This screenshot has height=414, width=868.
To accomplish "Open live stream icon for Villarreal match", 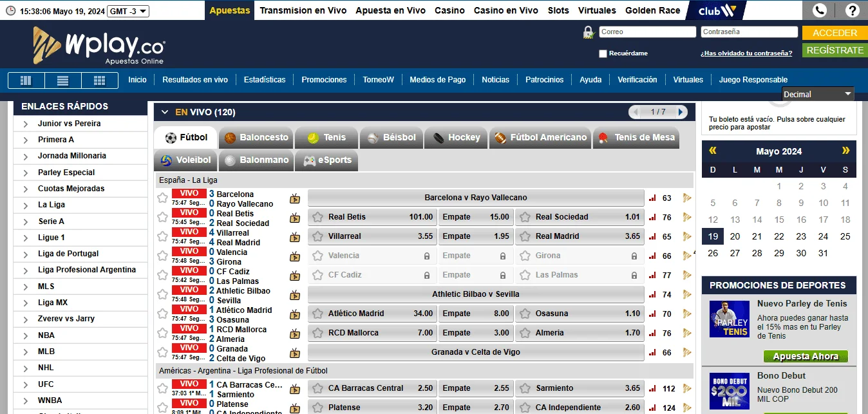I will point(295,237).
